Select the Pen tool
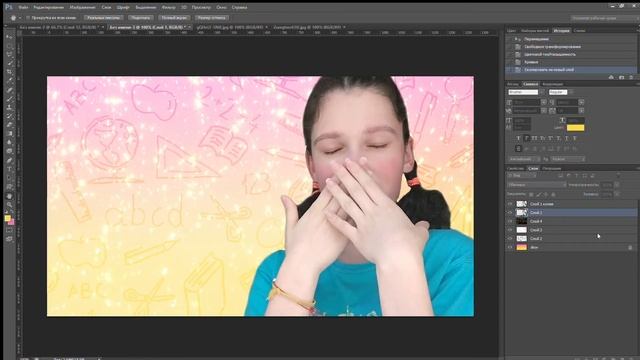The height and width of the screenshot is (360, 640). pos(9,160)
